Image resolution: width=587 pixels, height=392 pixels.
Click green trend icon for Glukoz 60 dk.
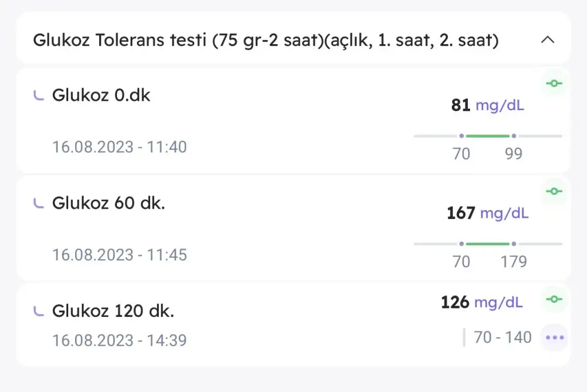point(554,191)
